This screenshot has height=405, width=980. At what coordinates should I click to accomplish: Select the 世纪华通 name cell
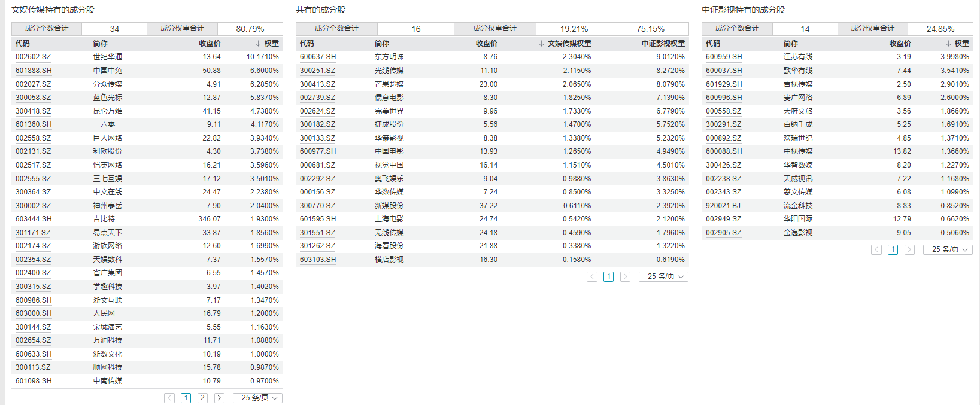108,57
